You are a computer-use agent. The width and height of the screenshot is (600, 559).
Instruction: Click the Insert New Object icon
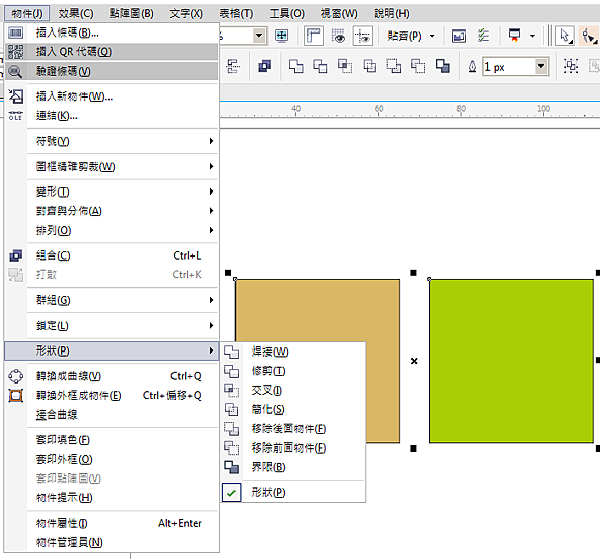(x=15, y=96)
